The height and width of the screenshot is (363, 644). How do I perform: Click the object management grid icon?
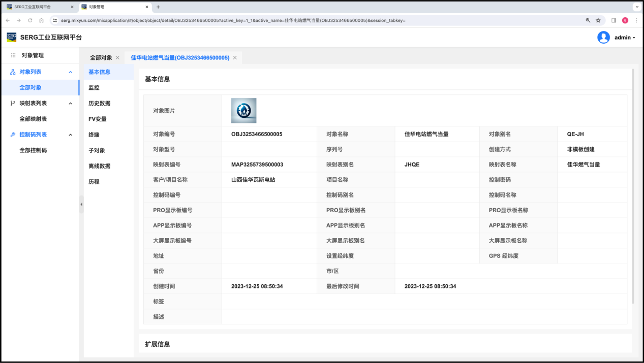pyautogui.click(x=13, y=55)
